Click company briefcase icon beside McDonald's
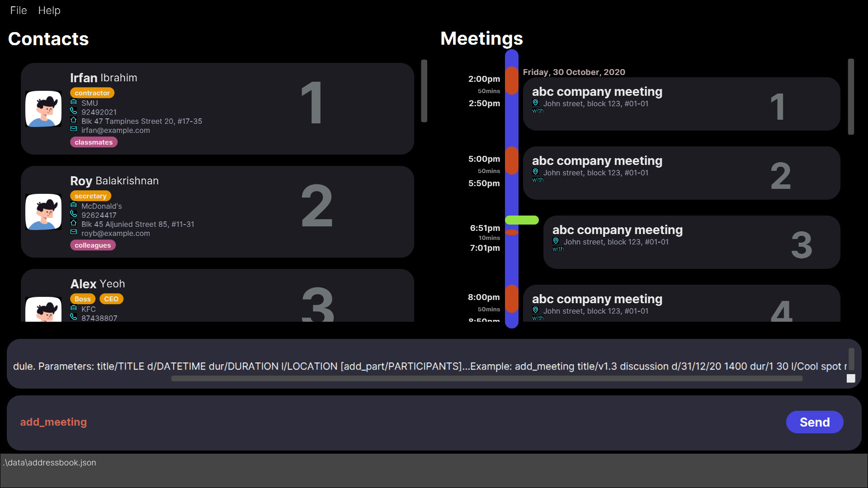 (x=74, y=205)
